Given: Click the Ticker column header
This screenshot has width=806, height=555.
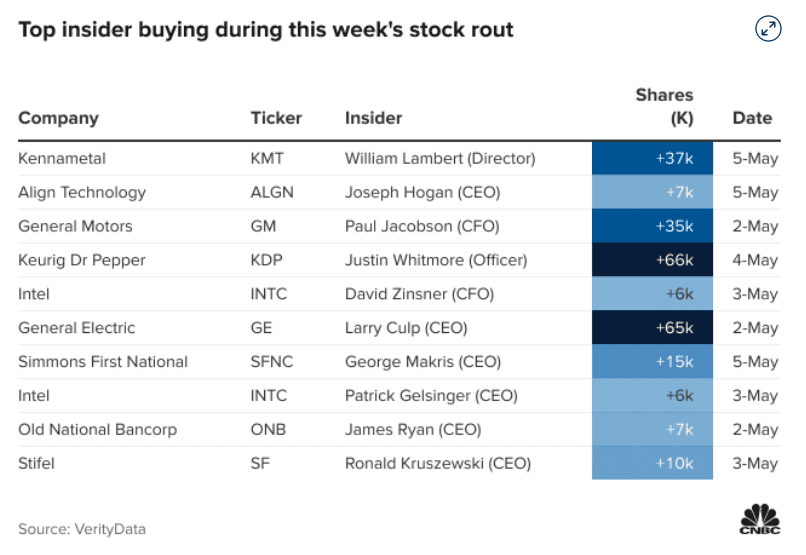Looking at the screenshot, I should coord(276,118).
